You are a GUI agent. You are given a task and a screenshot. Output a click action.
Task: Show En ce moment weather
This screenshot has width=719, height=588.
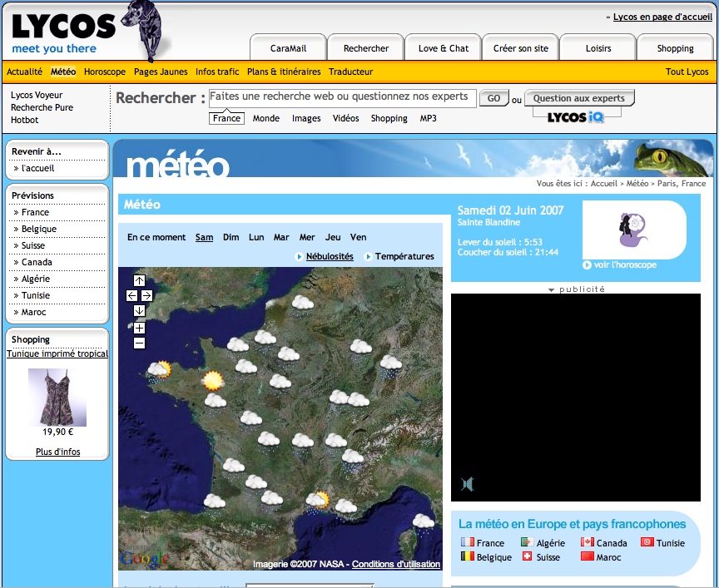[x=156, y=237]
